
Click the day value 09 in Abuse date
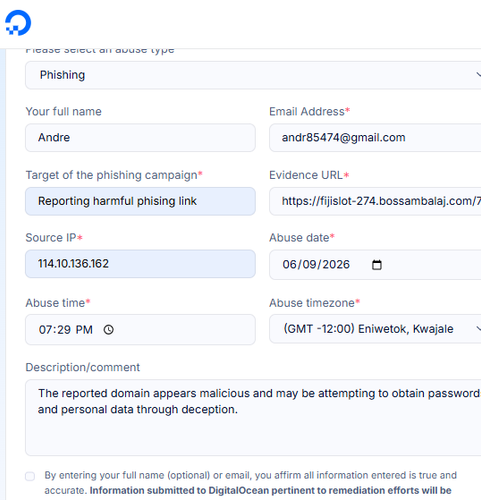(309, 265)
